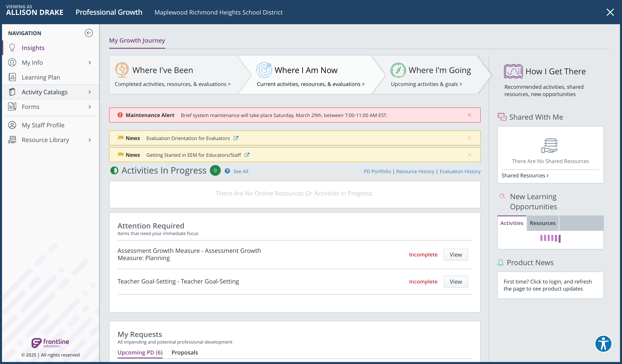Click the Activities In Progress help question icon
Screen dimensions: 622x364
pyautogui.click(x=227, y=171)
